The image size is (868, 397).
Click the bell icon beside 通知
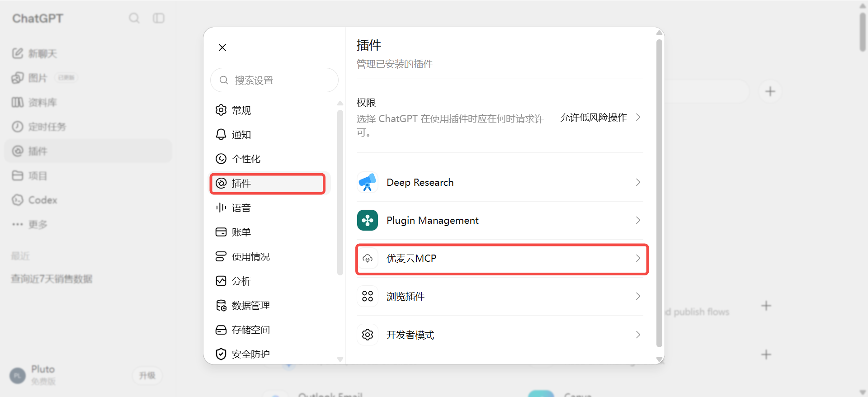click(x=221, y=134)
